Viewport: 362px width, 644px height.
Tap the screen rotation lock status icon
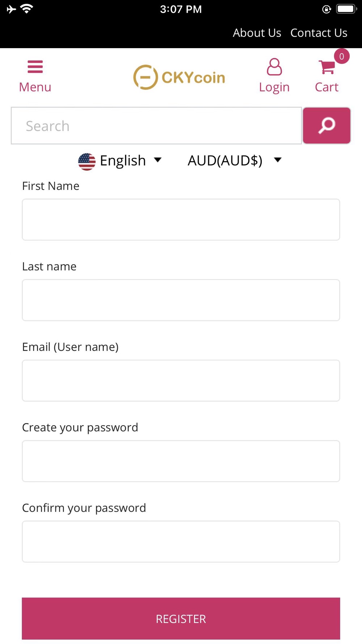pos(327,9)
